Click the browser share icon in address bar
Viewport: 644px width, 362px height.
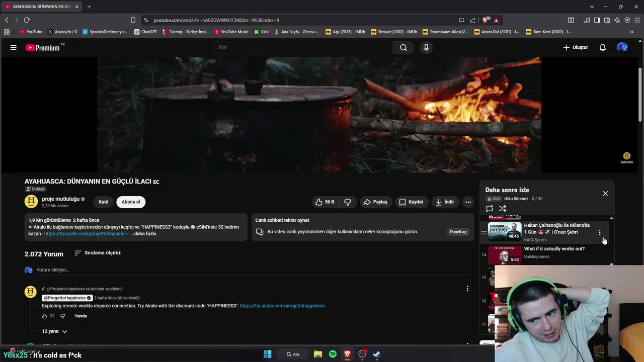pos(473,20)
